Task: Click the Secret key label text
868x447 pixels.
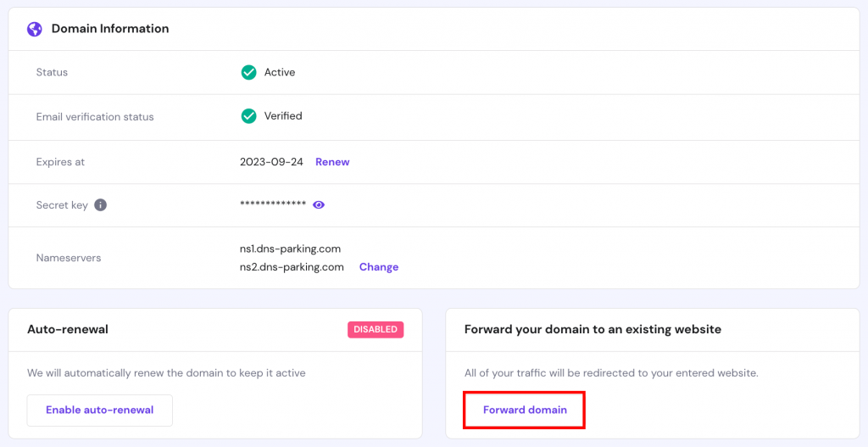Action: (62, 205)
